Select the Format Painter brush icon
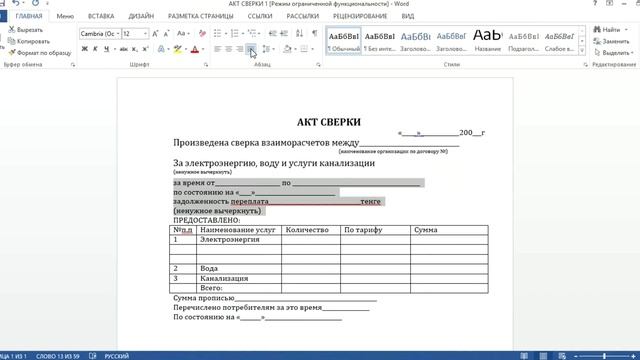Image resolution: width=640 pixels, height=360 pixels. 11,52
